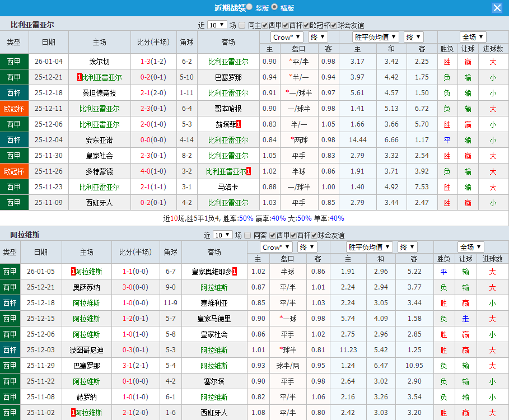Viewport: 509px width, 420px height.
Task: Click the orange 欧冠杯 league badge on 25-12-11 row
Action: coord(14,108)
